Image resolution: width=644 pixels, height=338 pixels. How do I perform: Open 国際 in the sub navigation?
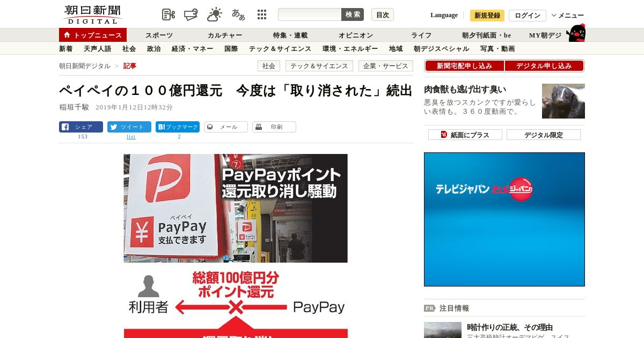231,49
